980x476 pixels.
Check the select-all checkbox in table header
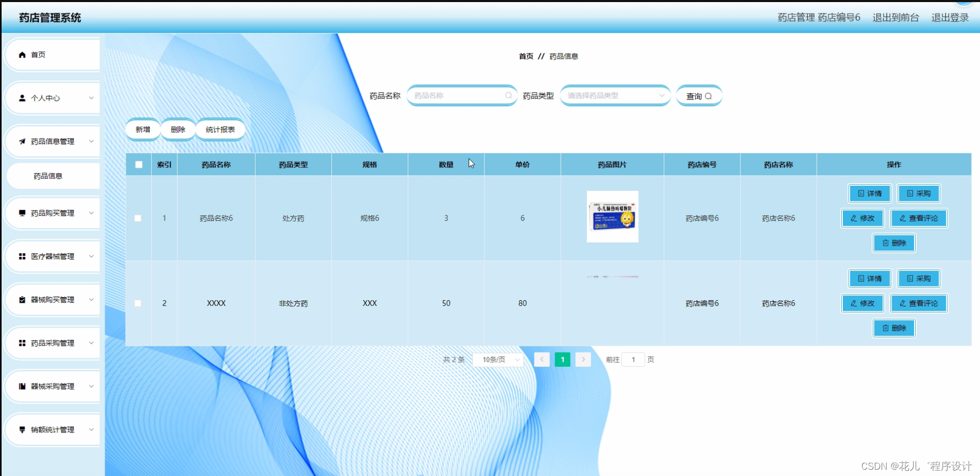pyautogui.click(x=138, y=164)
